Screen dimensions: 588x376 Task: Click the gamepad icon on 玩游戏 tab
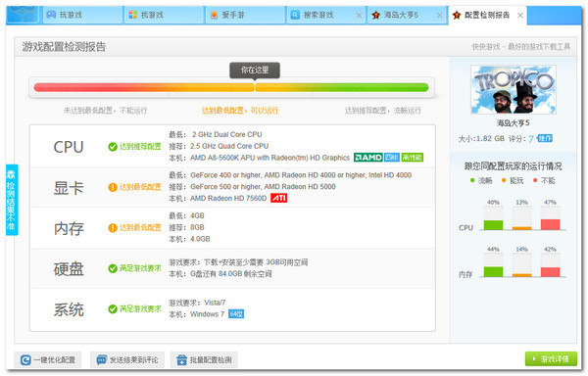(x=51, y=15)
